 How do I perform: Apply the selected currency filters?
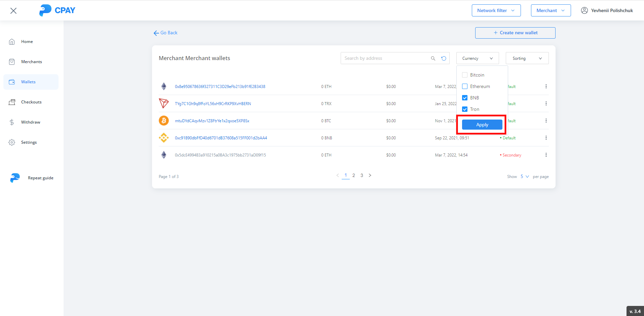(x=482, y=125)
